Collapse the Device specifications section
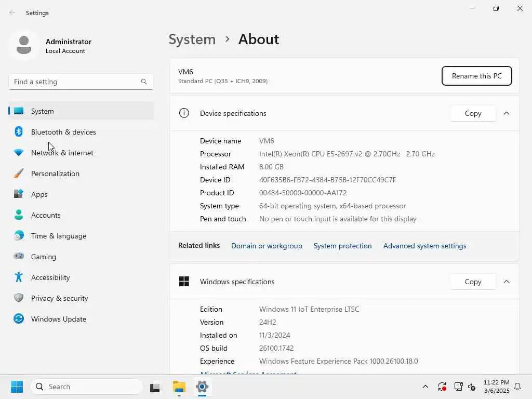Image resolution: width=532 pixels, height=399 pixels. (506, 113)
